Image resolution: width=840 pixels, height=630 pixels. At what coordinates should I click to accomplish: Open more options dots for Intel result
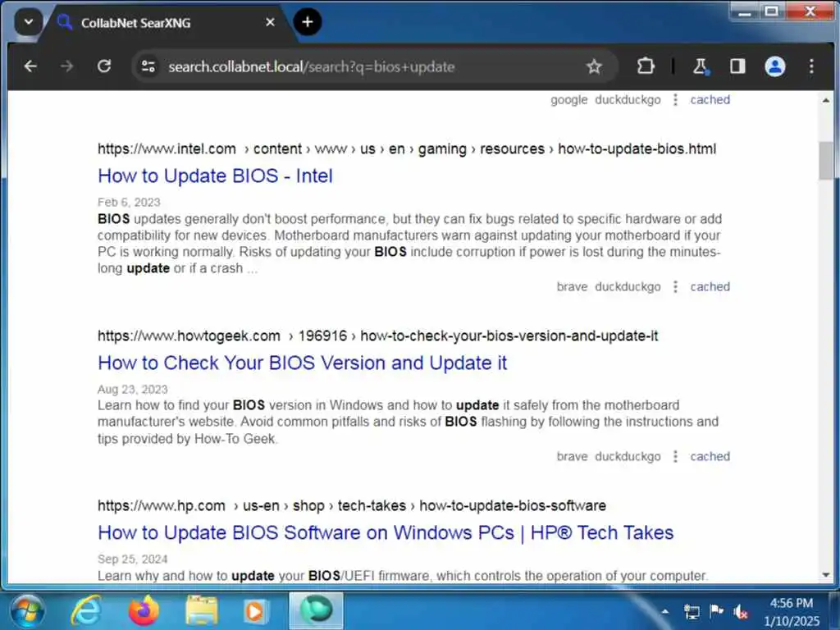click(676, 286)
